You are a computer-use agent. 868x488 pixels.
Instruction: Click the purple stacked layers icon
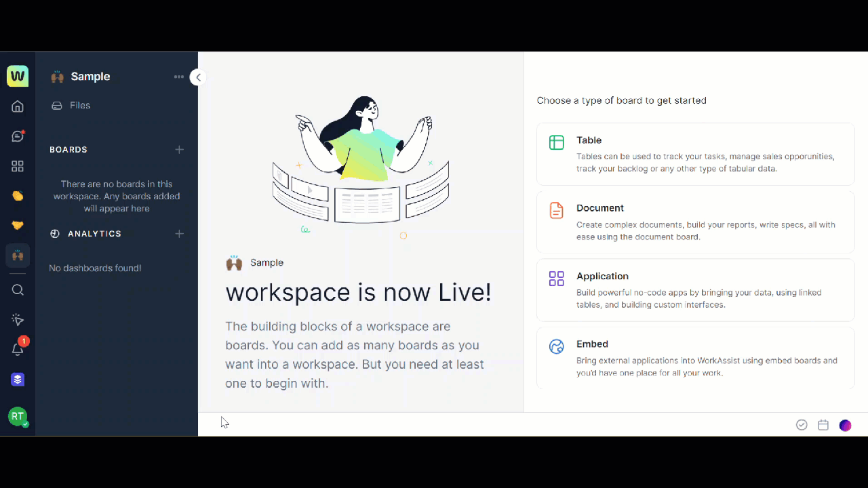click(18, 380)
